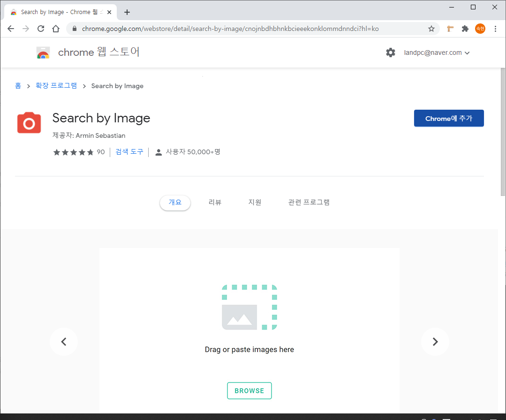
Task: Go back with the browser back arrow
Action: 11,29
